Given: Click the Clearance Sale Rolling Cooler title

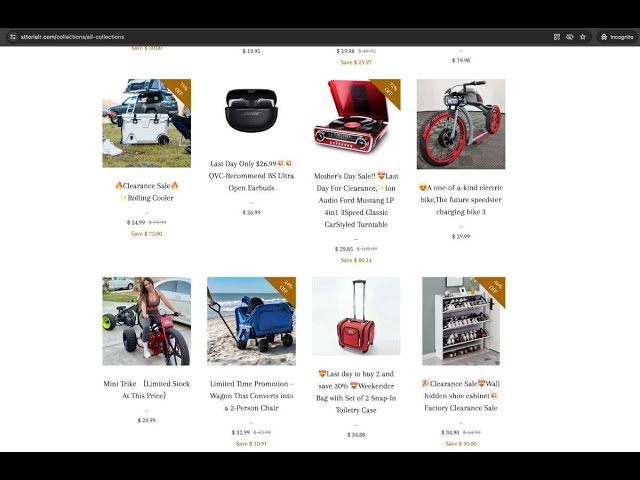Looking at the screenshot, I should click(147, 192).
